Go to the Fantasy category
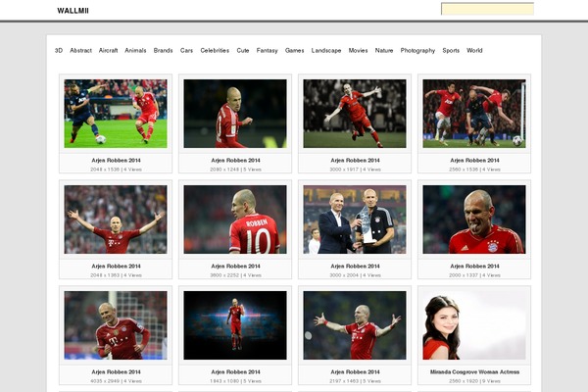The image size is (588, 392). [x=267, y=50]
